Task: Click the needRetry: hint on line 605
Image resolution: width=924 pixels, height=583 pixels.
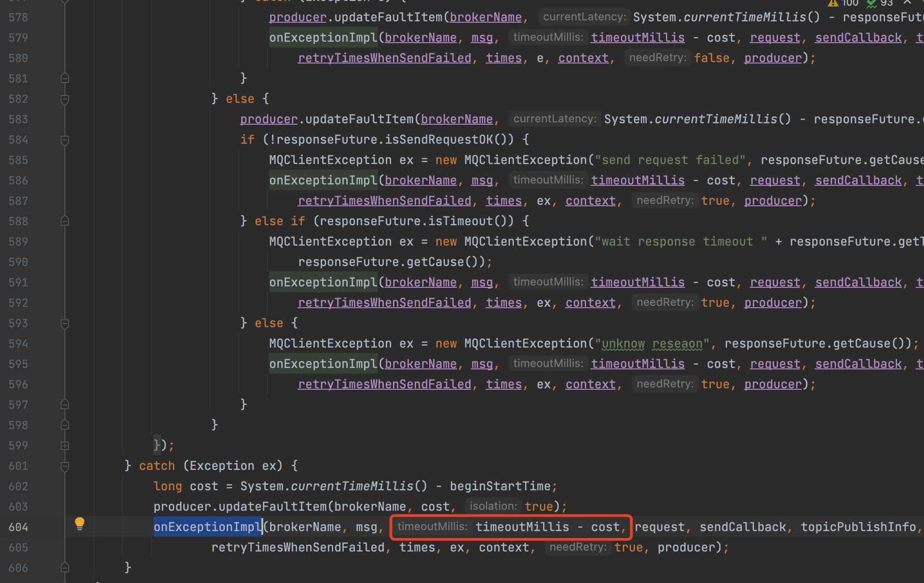Action: 578,547
